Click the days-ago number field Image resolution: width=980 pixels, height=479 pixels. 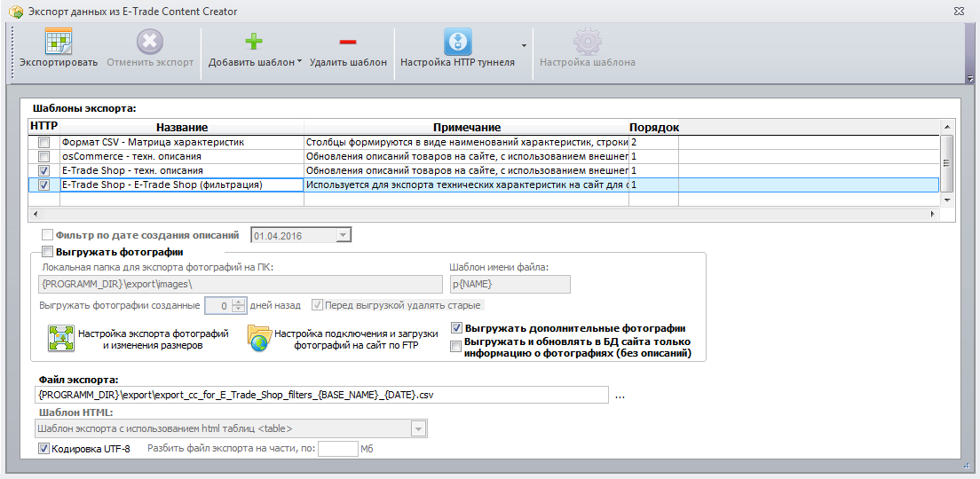point(218,305)
